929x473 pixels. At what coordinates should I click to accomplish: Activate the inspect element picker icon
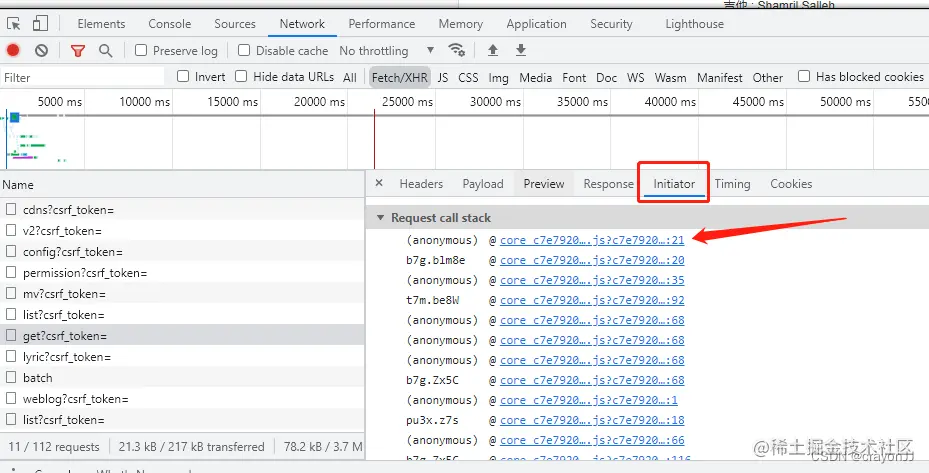point(14,24)
